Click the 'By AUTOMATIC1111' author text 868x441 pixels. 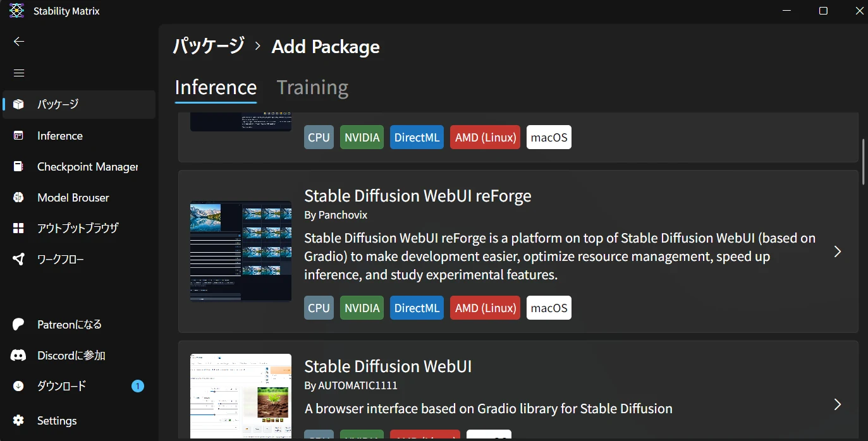click(x=351, y=385)
